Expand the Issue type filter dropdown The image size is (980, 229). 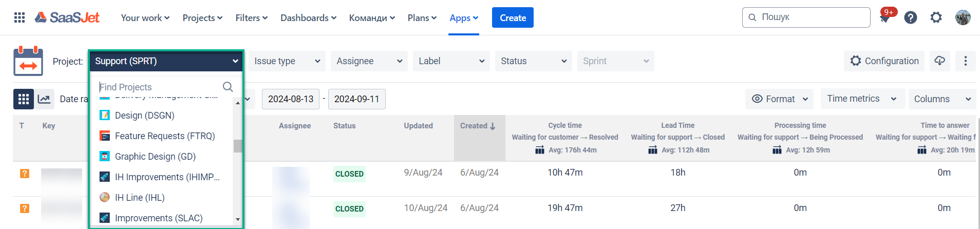[287, 61]
